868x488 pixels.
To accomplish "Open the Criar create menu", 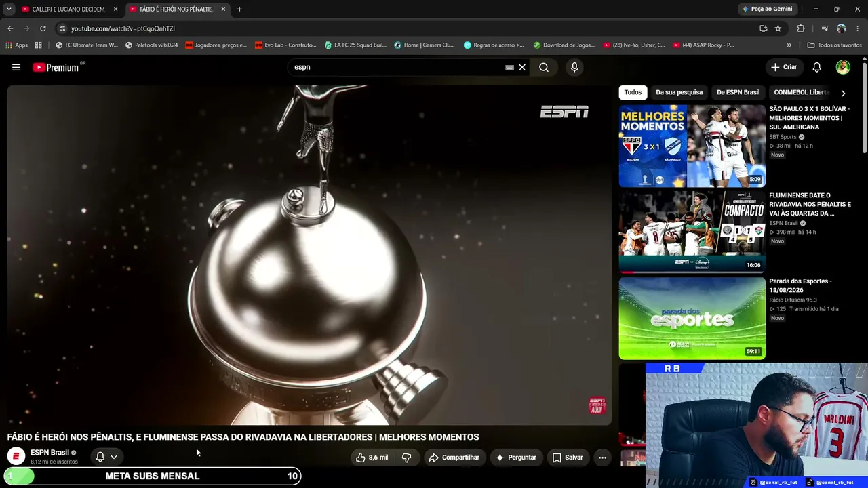I will (785, 67).
